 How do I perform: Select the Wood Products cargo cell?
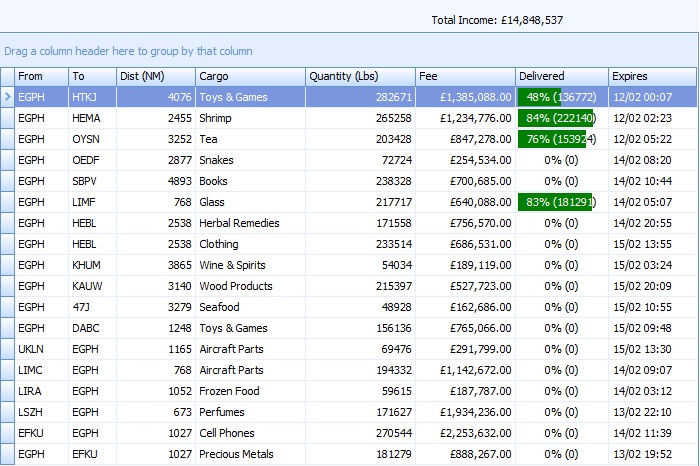[250, 286]
